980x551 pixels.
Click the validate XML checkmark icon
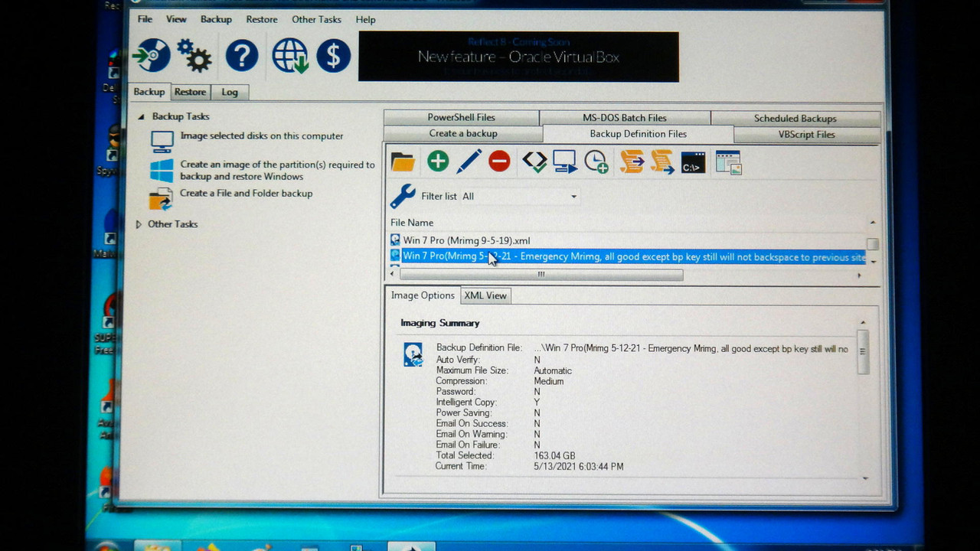coord(534,161)
